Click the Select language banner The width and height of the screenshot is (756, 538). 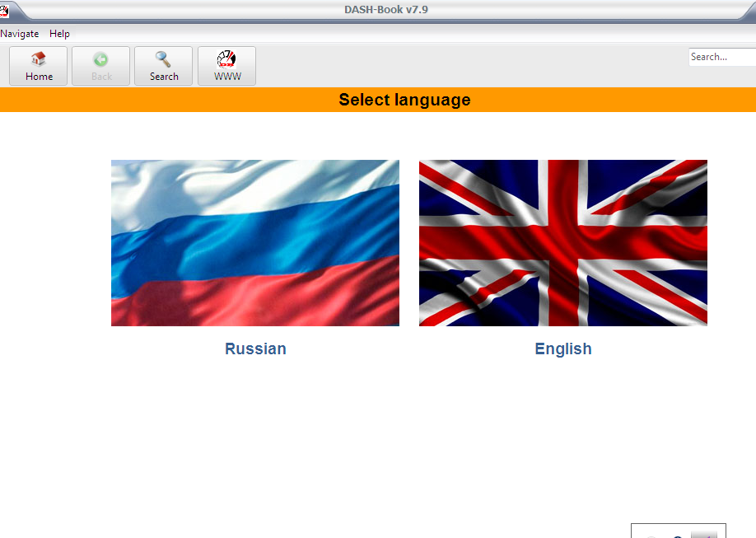coord(404,100)
